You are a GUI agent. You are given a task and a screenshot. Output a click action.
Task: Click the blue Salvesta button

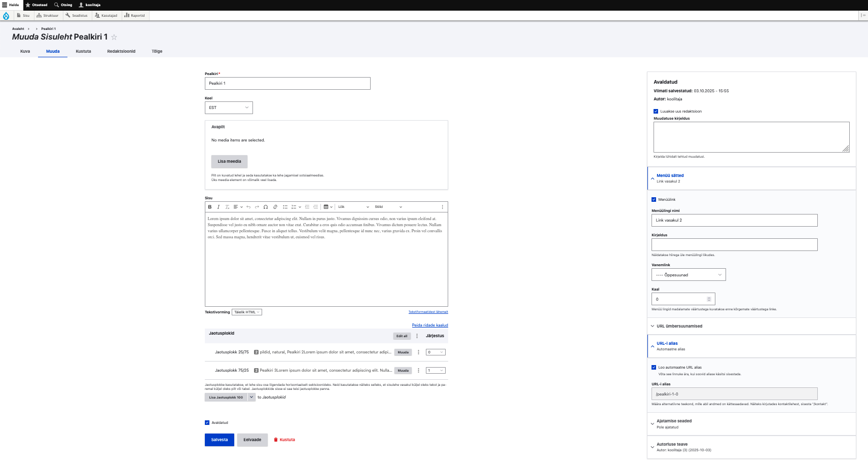219,440
